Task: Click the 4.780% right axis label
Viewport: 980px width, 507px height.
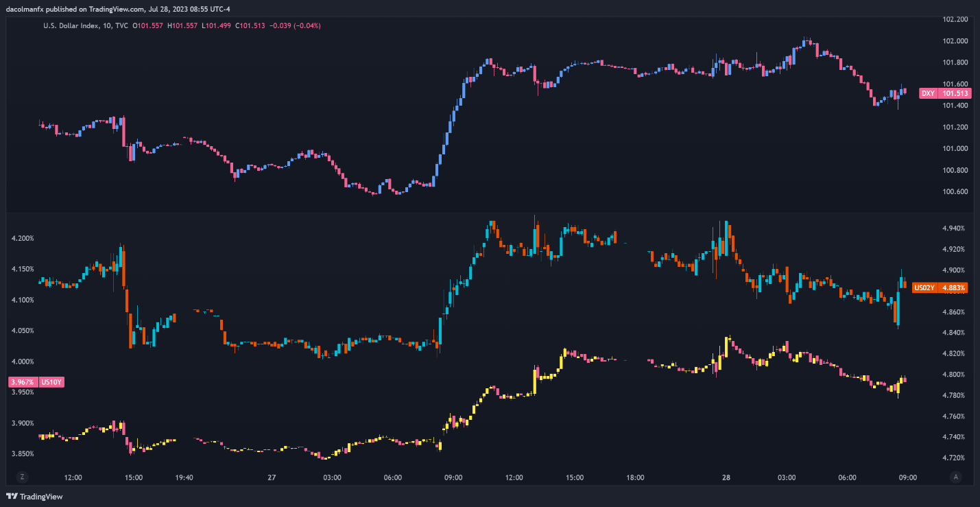Action: click(954, 395)
